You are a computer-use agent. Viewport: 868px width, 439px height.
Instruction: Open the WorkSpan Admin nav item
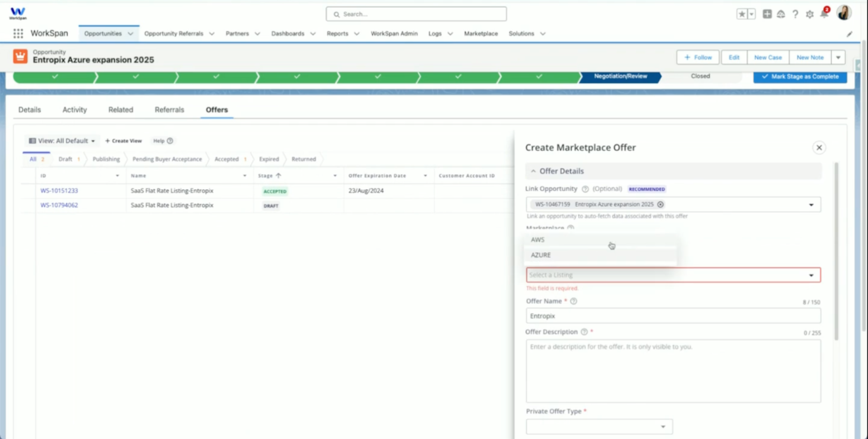(x=394, y=34)
